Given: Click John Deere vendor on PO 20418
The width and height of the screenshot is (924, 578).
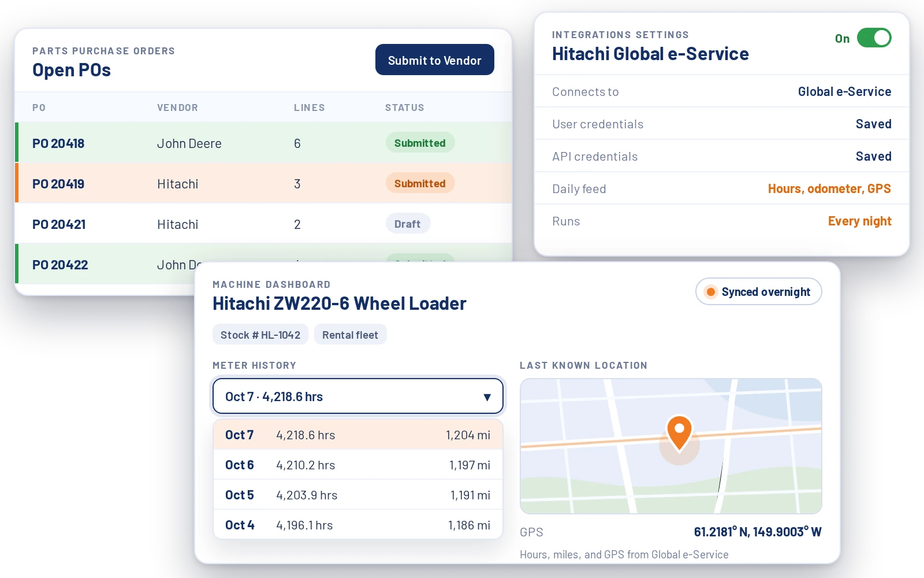Looking at the screenshot, I should point(189,143).
